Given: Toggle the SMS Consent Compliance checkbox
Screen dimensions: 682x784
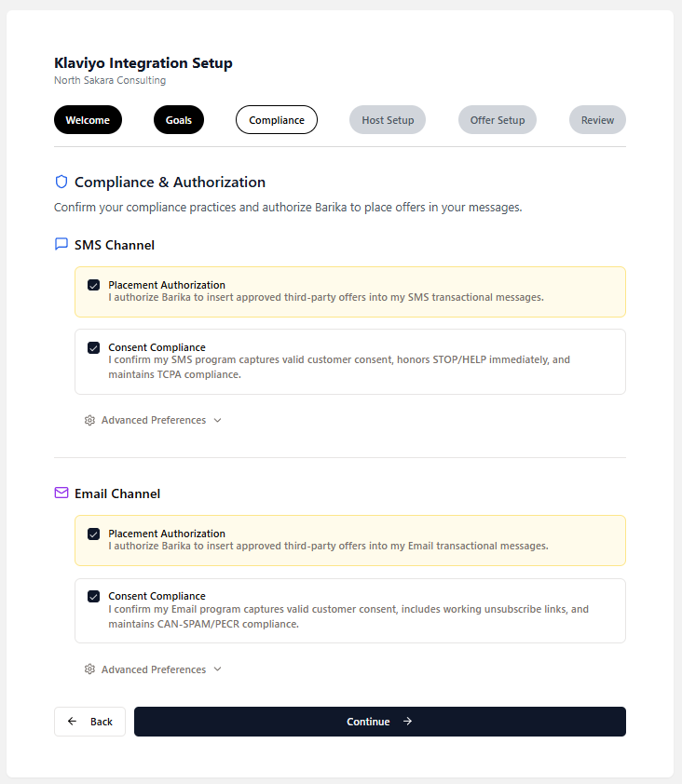Looking at the screenshot, I should coord(93,347).
